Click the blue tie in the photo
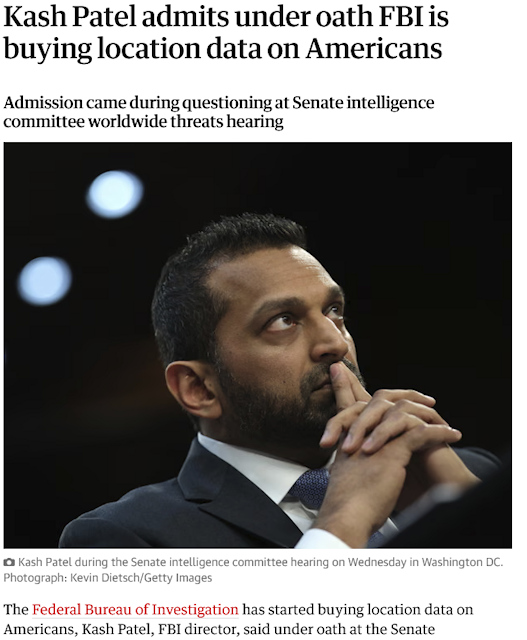Viewport: 527px width, 640px height. coord(309,488)
